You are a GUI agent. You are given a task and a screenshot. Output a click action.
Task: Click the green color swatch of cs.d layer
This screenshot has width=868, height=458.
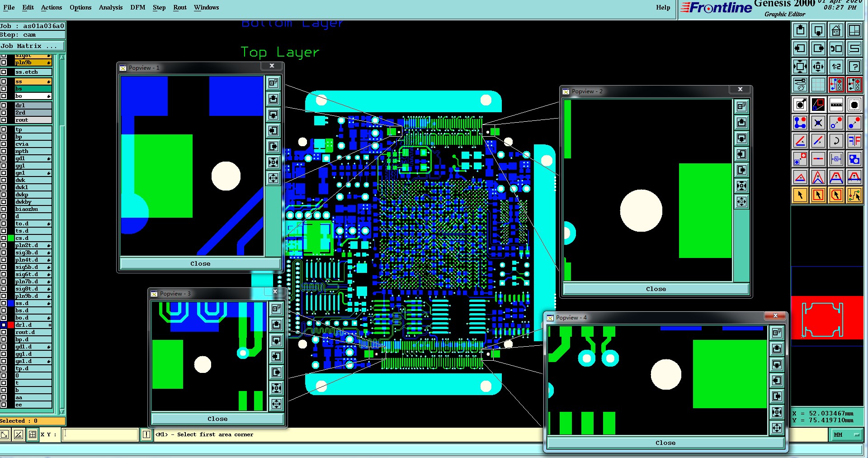point(11,238)
